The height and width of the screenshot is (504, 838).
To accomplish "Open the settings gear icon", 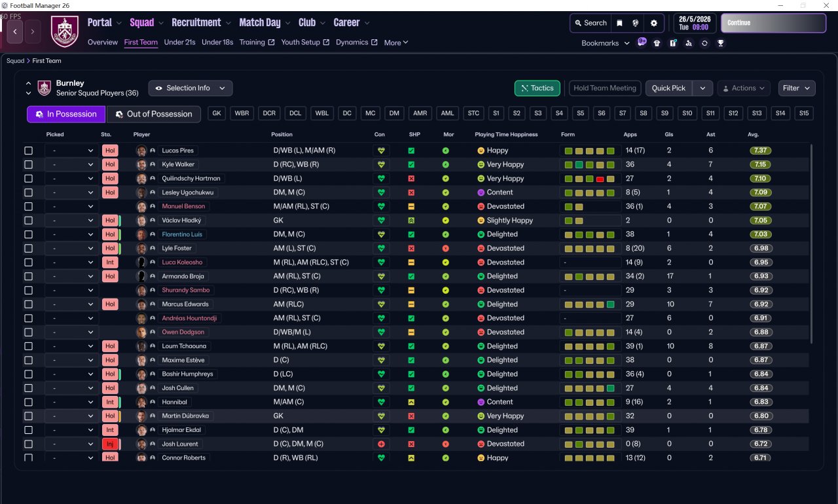I will 653,23.
